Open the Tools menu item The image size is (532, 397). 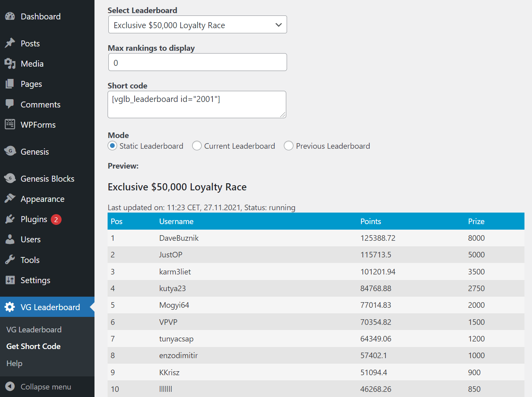coord(47,260)
